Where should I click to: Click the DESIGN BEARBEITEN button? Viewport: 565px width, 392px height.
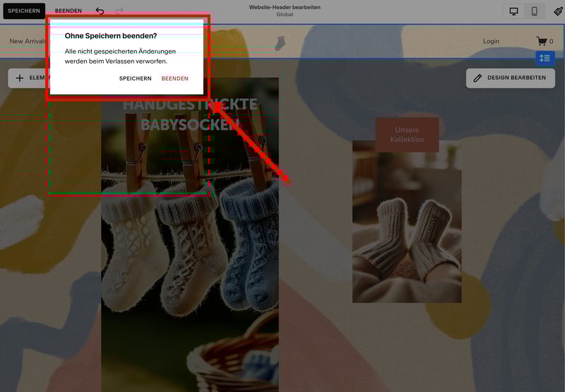[x=510, y=78]
